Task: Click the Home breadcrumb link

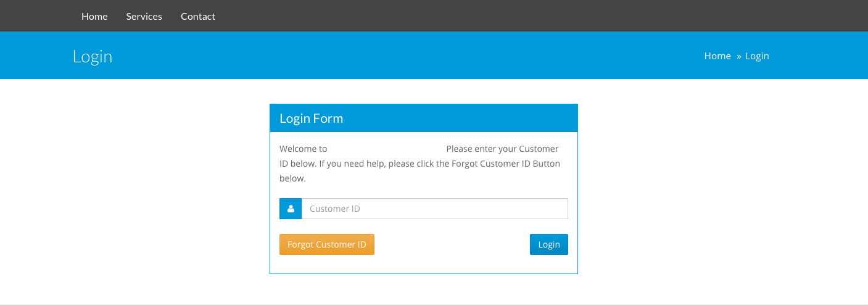Action: pos(717,56)
